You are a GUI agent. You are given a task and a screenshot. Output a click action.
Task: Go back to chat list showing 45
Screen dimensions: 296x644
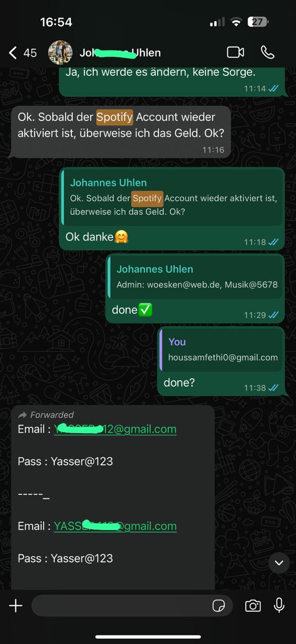tap(23, 52)
